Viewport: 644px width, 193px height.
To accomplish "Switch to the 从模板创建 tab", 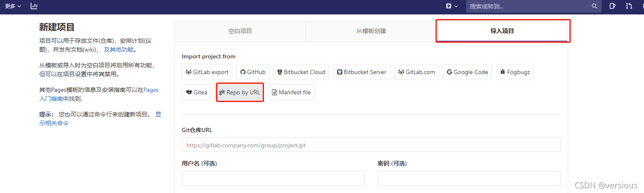I will (371, 31).
